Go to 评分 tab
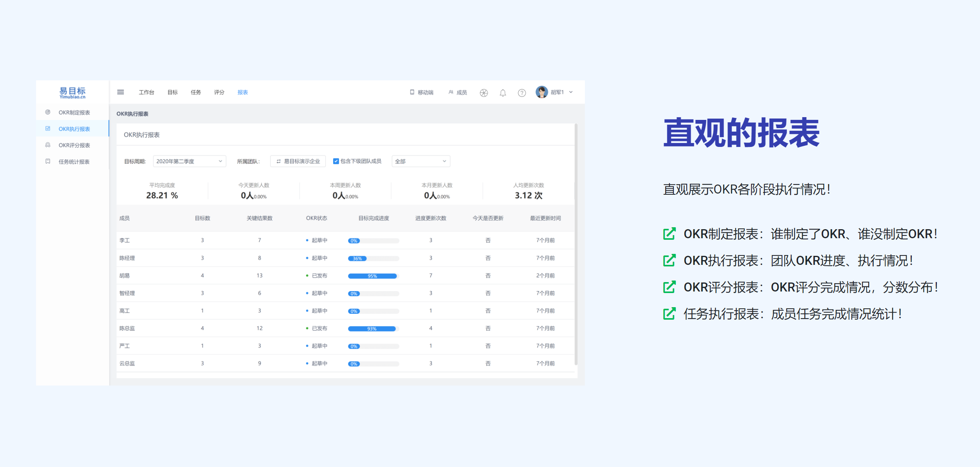 click(x=219, y=92)
